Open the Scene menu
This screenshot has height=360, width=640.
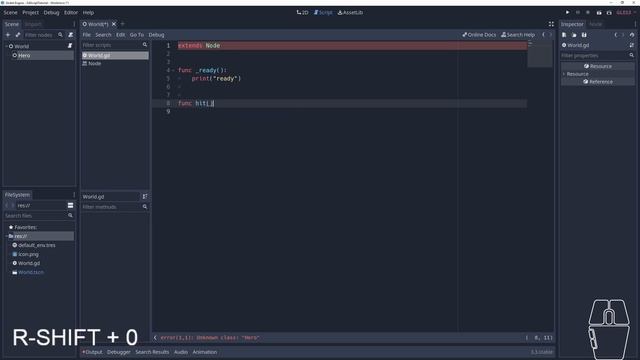pos(10,13)
